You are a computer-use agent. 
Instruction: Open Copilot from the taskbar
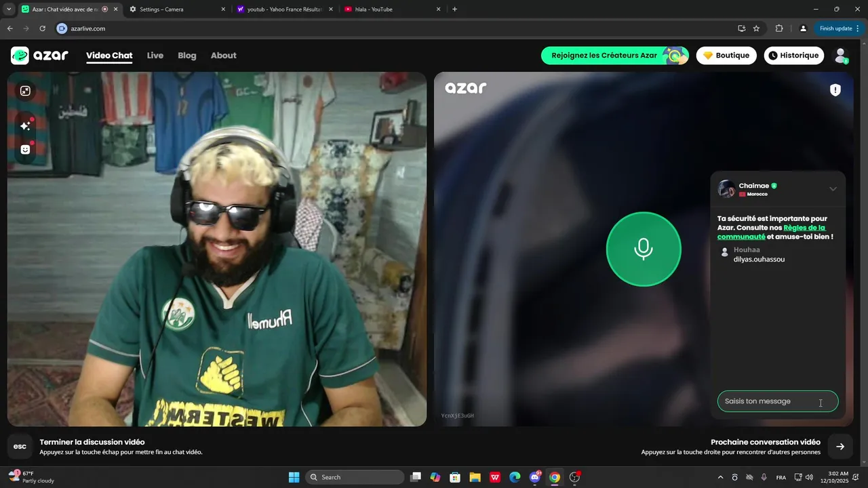[435, 477]
